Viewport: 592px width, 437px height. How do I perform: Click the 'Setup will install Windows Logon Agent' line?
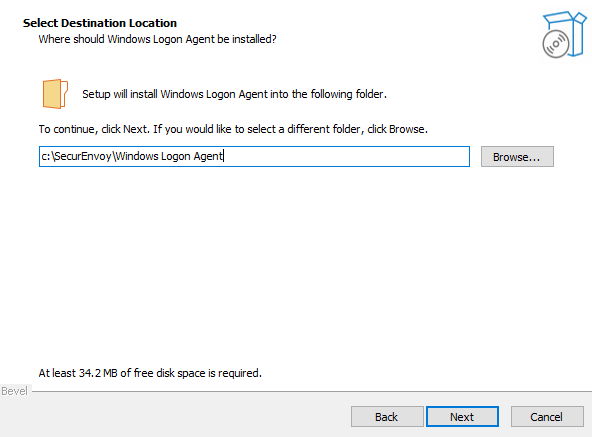click(x=234, y=94)
